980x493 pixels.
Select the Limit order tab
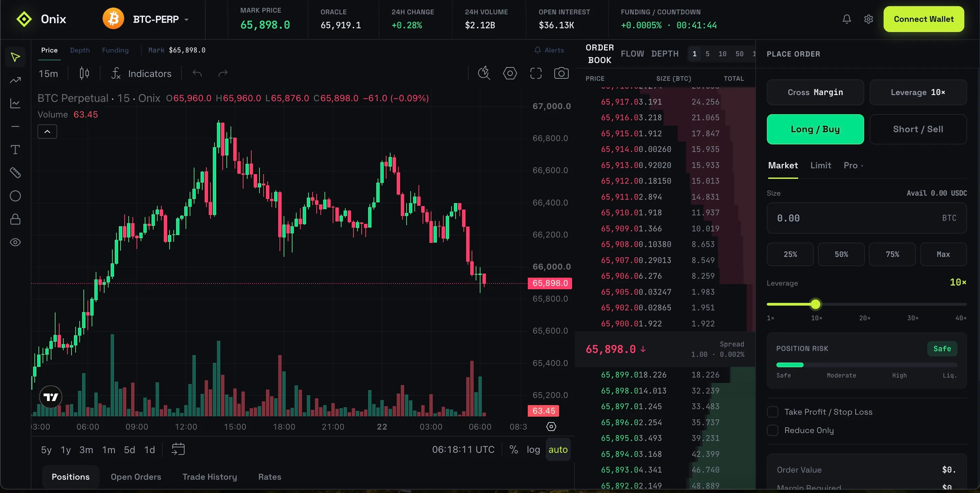click(821, 166)
